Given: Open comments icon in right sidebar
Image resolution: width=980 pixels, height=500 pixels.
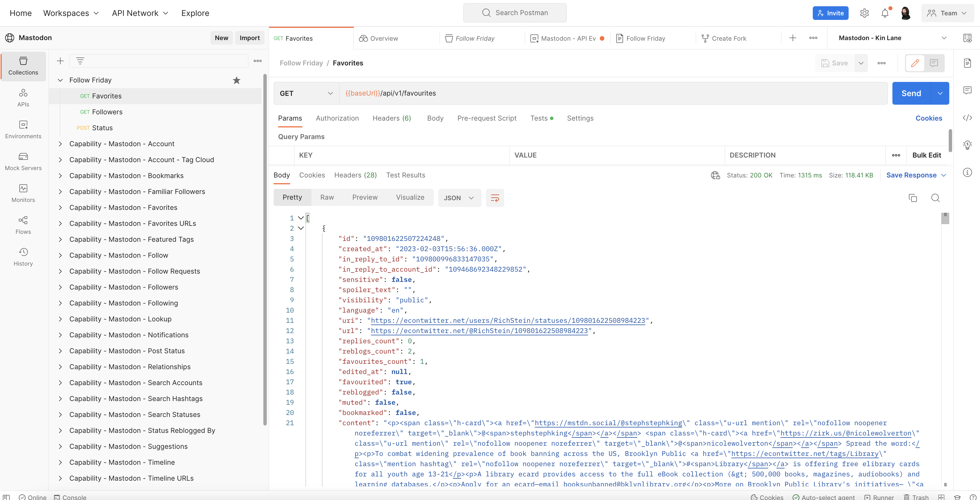Looking at the screenshot, I should [967, 90].
